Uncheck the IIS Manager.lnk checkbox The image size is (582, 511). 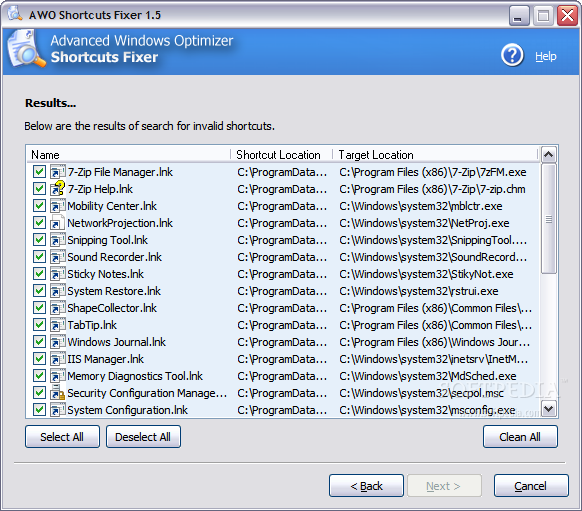click(x=39, y=359)
